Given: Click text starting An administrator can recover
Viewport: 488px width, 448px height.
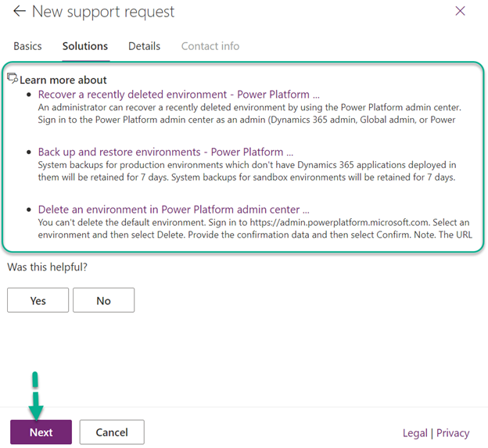Looking at the screenshot, I should point(249,113).
